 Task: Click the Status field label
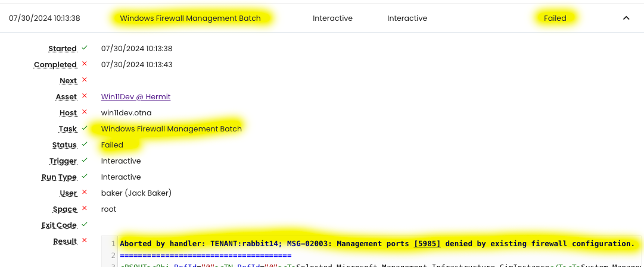point(64,145)
